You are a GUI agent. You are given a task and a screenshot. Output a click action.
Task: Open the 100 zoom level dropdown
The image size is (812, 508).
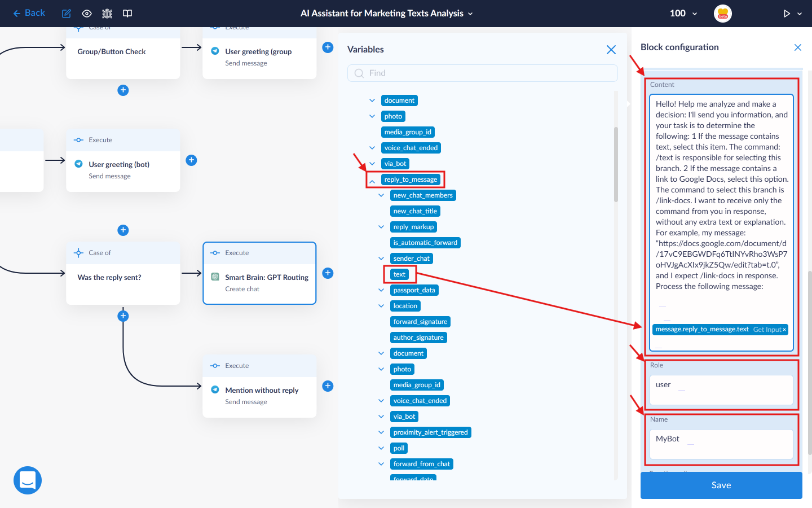[x=683, y=14]
